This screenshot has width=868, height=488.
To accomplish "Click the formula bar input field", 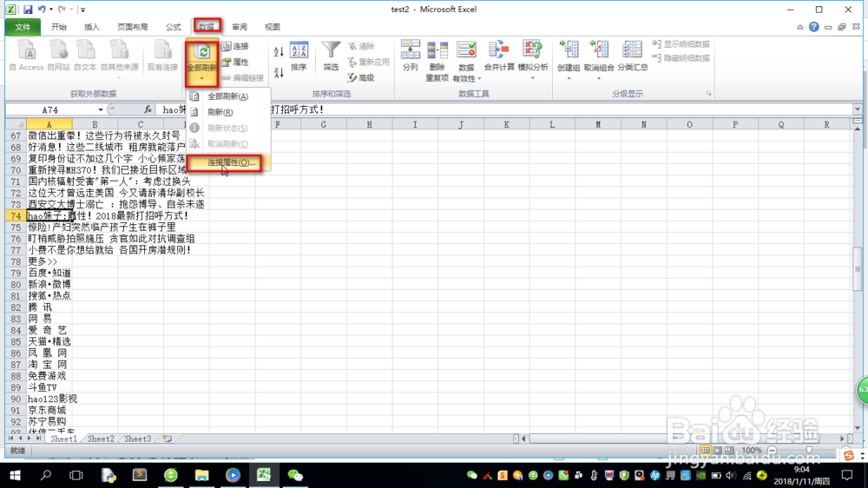I will click(x=503, y=109).
